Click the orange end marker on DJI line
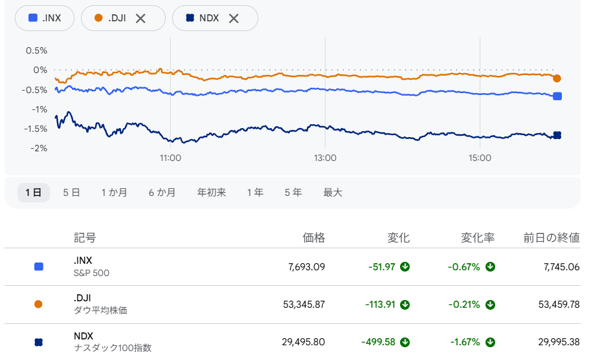Screen dimensions: 591x364 pos(557,78)
